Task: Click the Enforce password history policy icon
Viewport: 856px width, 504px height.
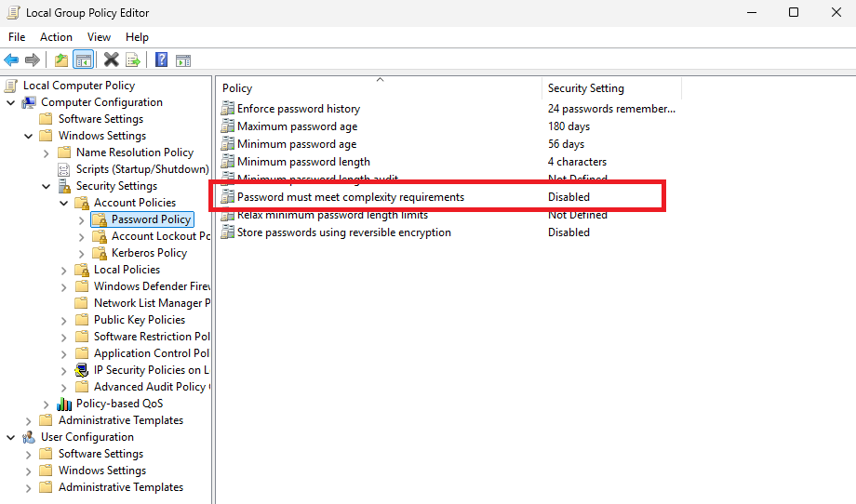Action: (228, 109)
